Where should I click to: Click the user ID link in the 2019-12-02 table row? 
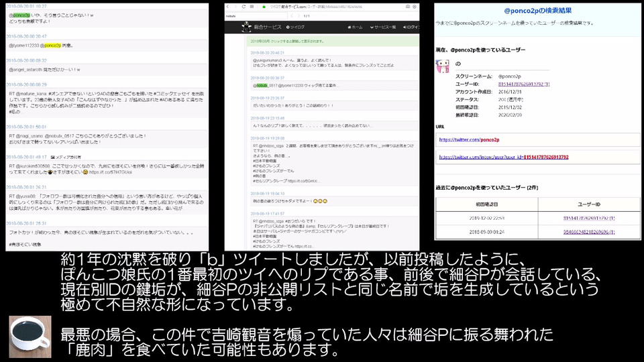(588, 218)
